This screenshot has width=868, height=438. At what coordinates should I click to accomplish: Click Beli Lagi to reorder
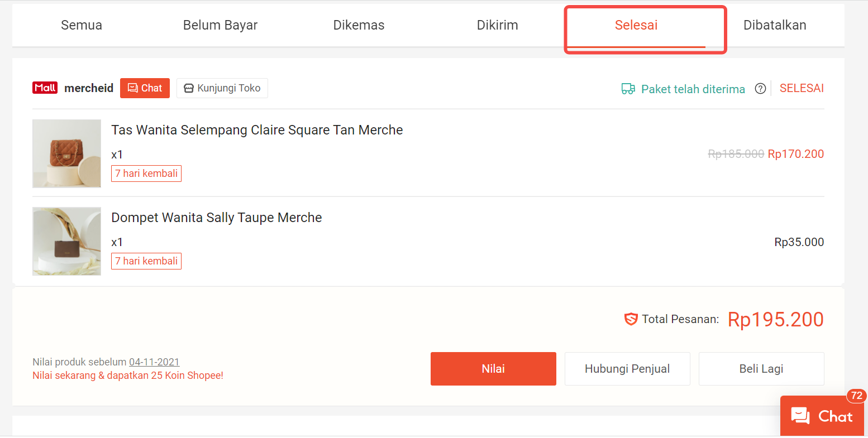pos(761,369)
